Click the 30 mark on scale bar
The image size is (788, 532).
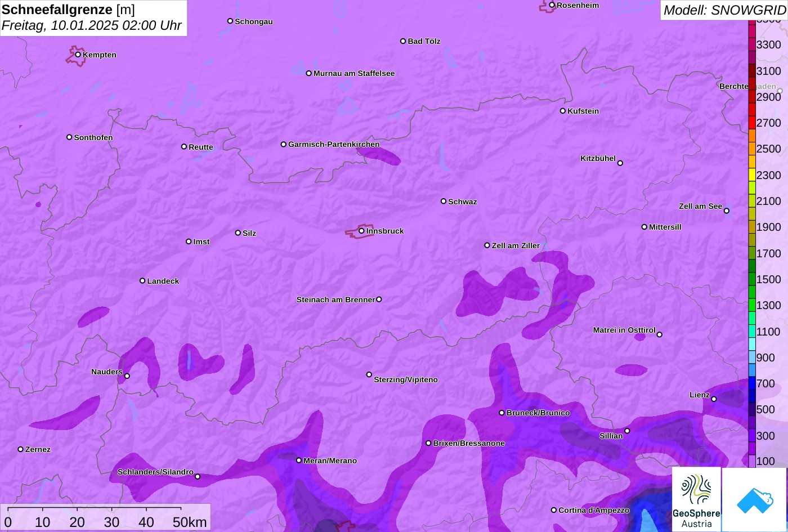111,522
